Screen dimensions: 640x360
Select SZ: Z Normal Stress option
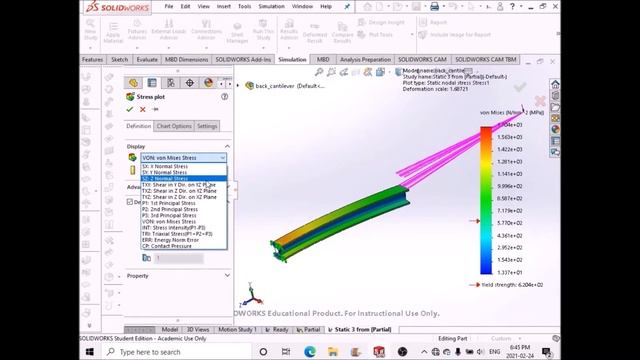pos(184,179)
